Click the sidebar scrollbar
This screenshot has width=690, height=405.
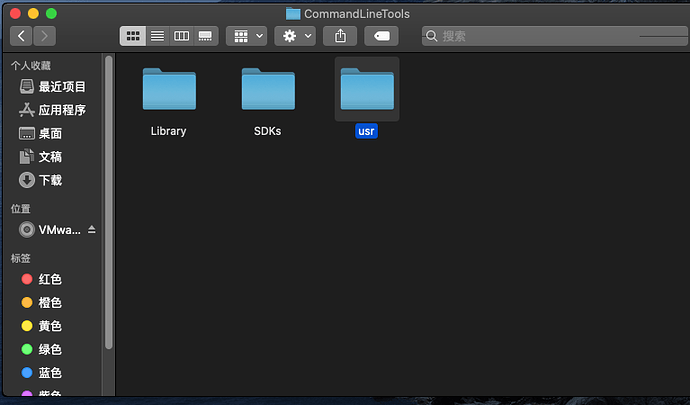(x=109, y=202)
